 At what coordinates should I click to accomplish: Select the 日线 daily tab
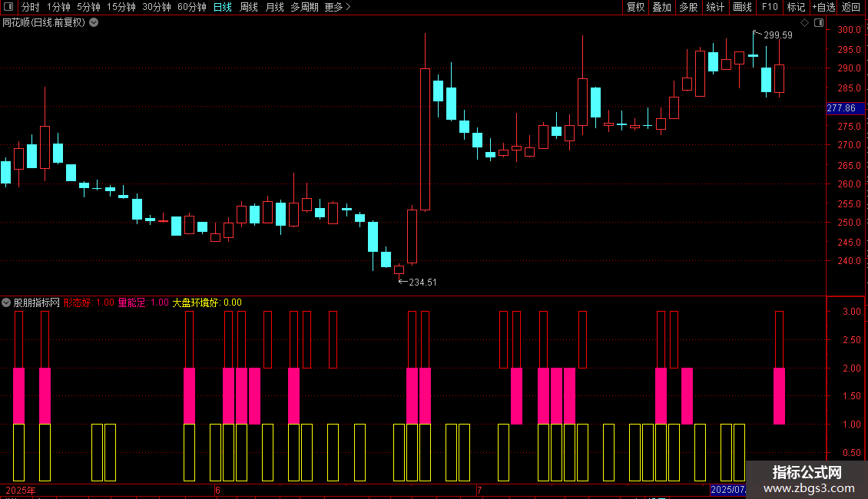(223, 7)
